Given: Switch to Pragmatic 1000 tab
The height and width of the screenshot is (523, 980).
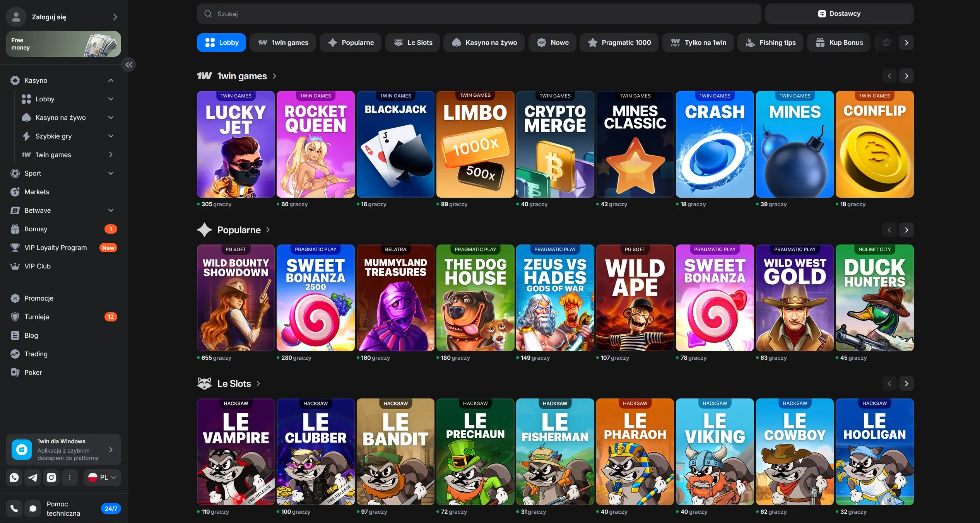Looking at the screenshot, I should tap(619, 43).
